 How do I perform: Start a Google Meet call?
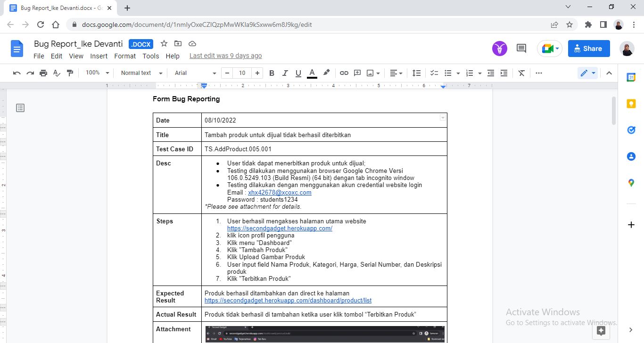(x=550, y=48)
